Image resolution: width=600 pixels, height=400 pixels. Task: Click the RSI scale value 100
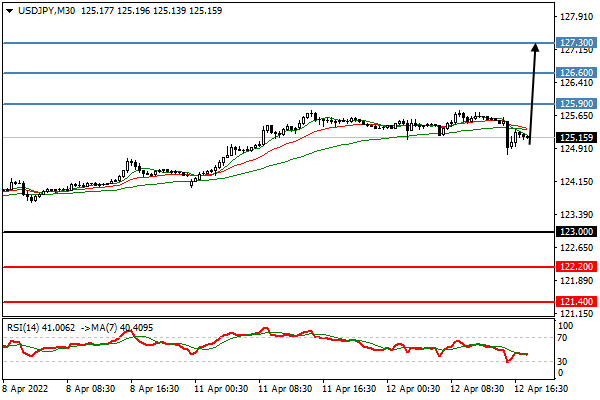566,326
